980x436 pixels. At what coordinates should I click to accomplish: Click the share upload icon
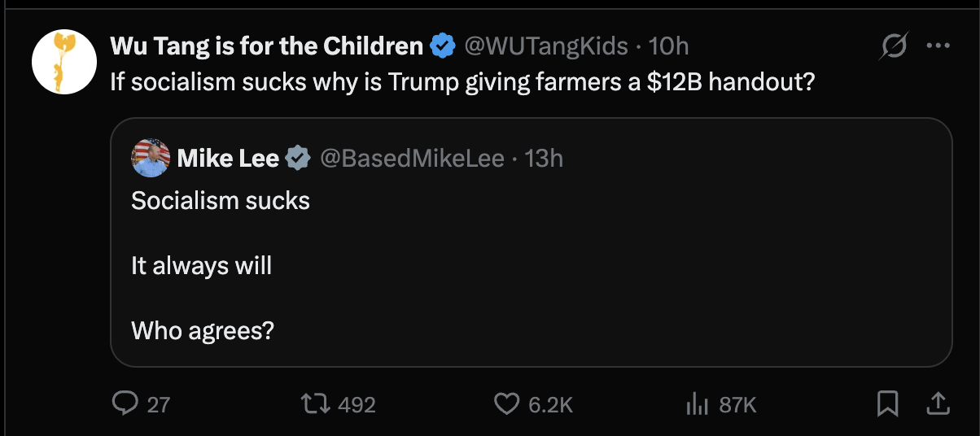click(937, 403)
